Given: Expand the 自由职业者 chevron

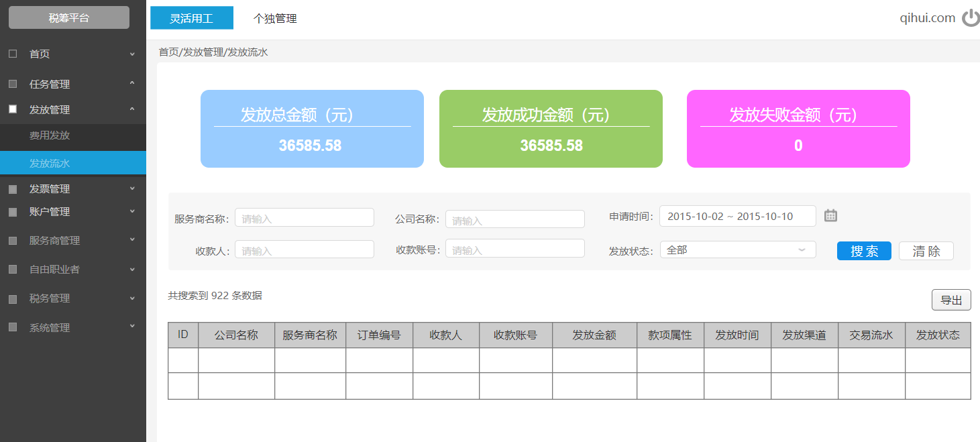Looking at the screenshot, I should click(132, 269).
